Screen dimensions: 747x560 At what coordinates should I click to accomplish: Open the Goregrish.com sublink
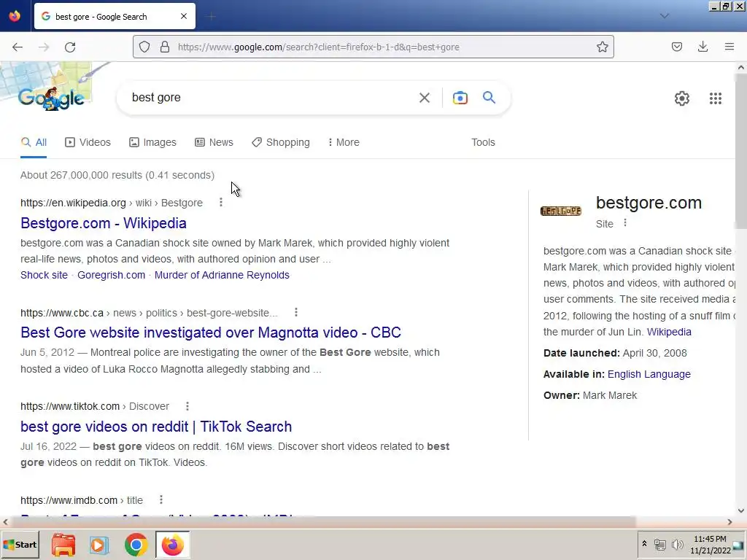[111, 275]
